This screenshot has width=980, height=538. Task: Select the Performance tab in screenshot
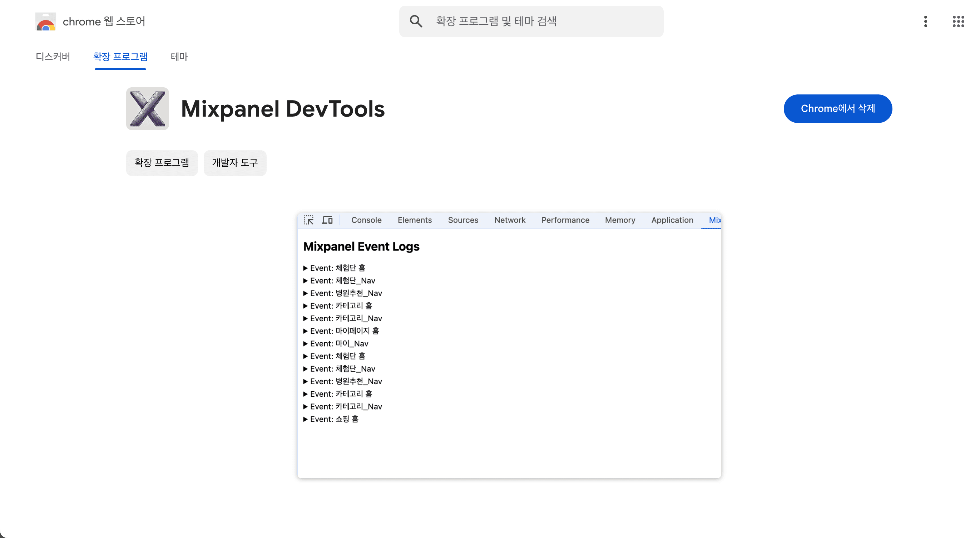tap(565, 220)
